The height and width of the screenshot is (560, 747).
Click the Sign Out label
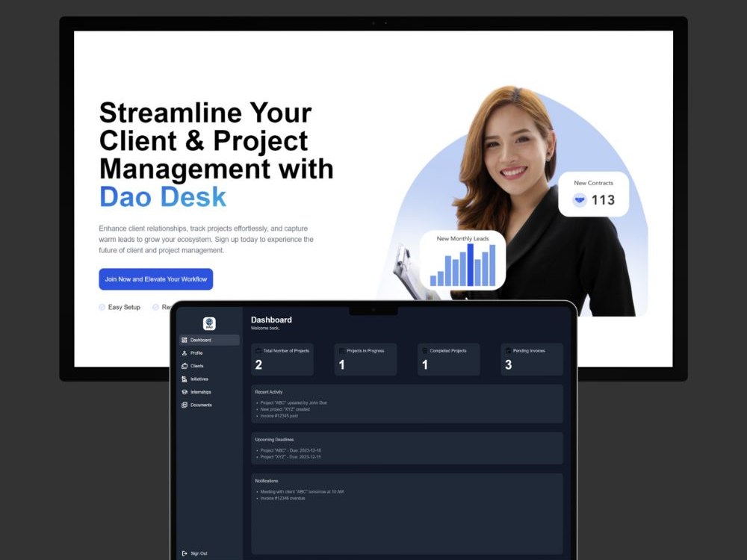coord(199,553)
